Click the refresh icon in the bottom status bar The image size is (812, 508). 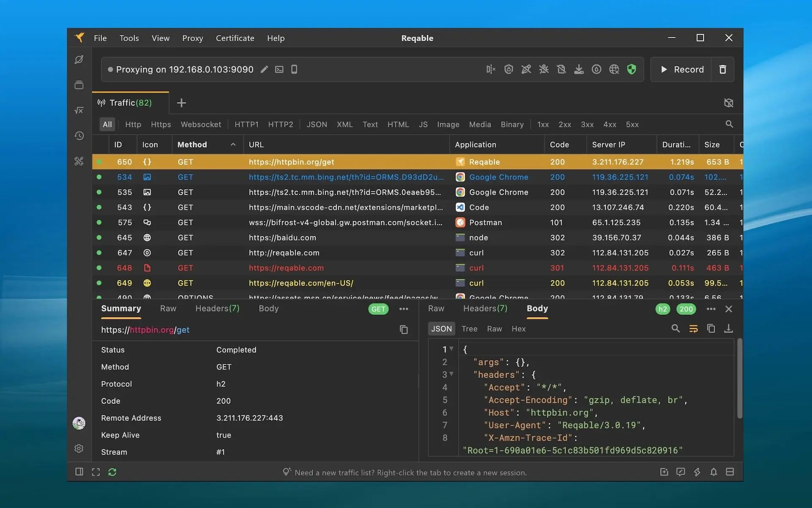pyautogui.click(x=112, y=472)
